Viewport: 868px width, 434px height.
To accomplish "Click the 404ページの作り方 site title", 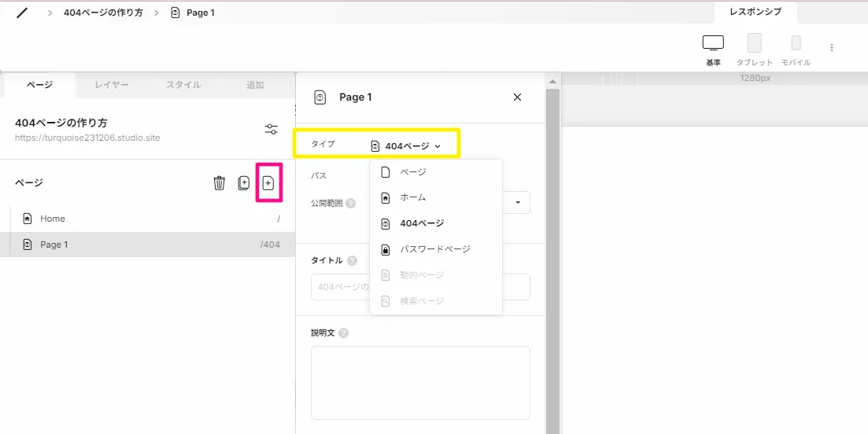I will (61, 123).
